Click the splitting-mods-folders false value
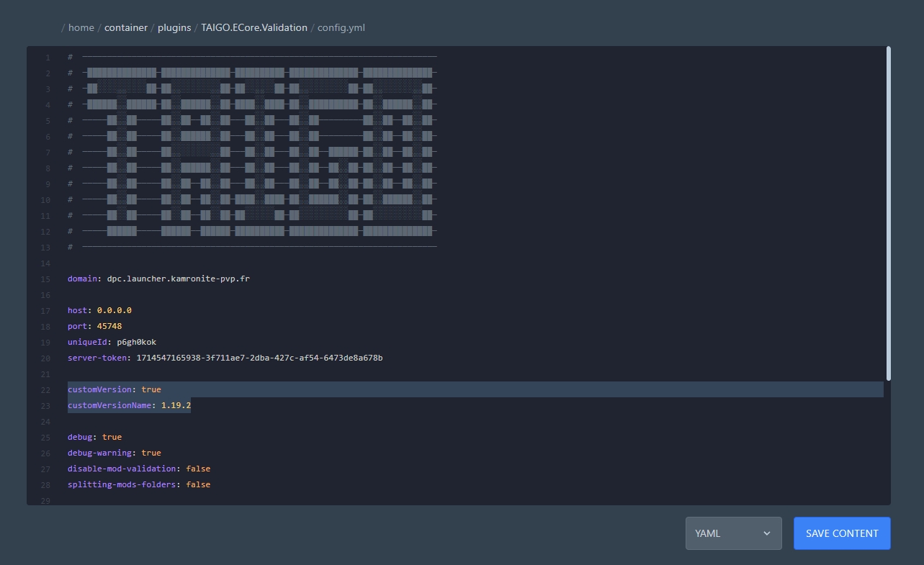This screenshot has width=924, height=565. click(x=198, y=484)
